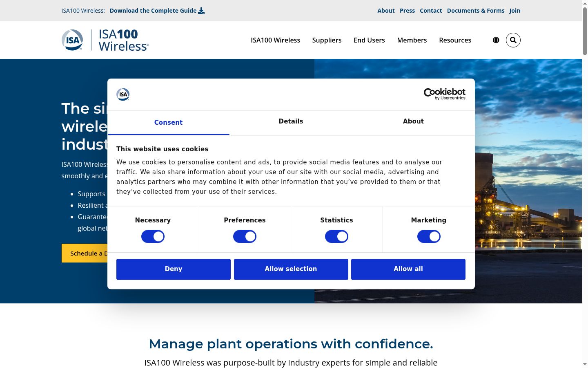The height and width of the screenshot is (368, 588).
Task: Click 'This website uses cookies' heading
Action: click(162, 149)
